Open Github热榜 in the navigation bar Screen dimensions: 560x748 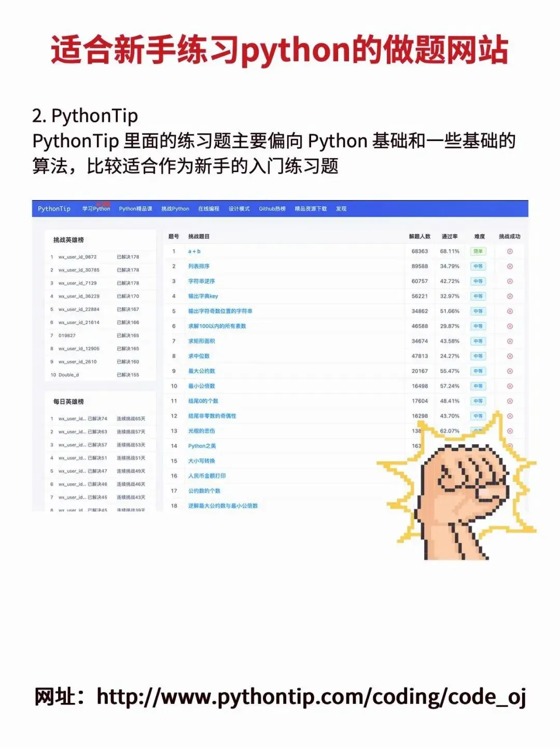(x=272, y=209)
